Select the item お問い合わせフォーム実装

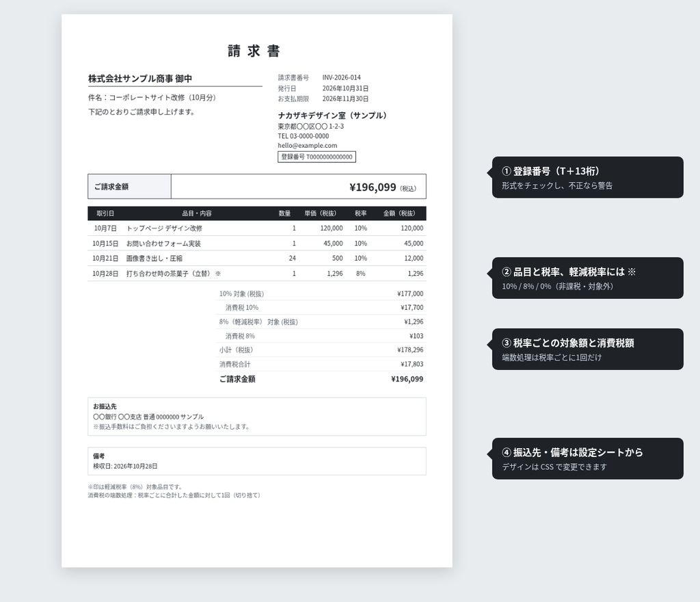point(163,244)
